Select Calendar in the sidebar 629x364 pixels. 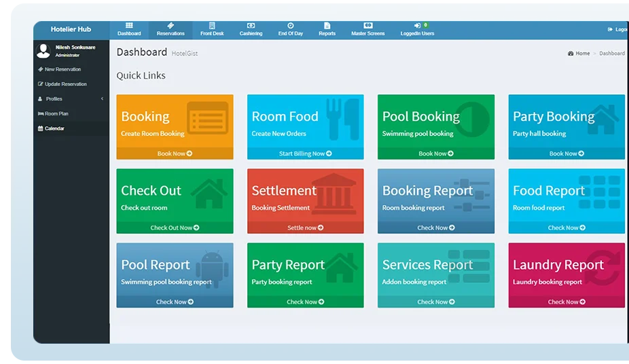(54, 128)
